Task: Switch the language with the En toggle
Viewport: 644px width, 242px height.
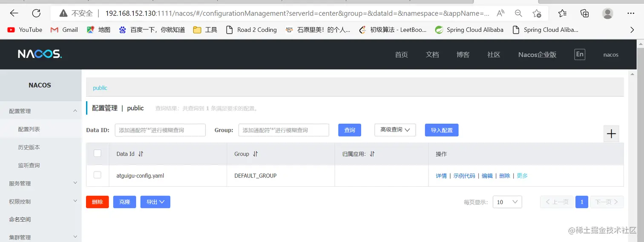Action: 579,54
